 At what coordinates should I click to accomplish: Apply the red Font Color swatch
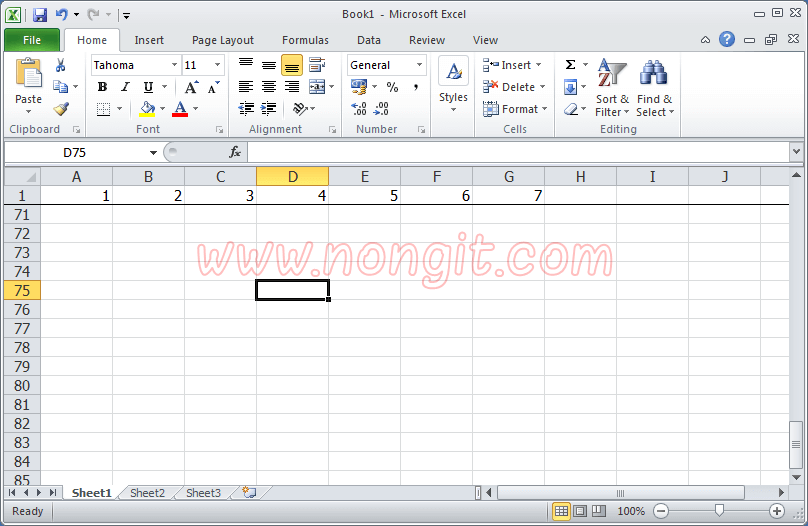[180, 109]
